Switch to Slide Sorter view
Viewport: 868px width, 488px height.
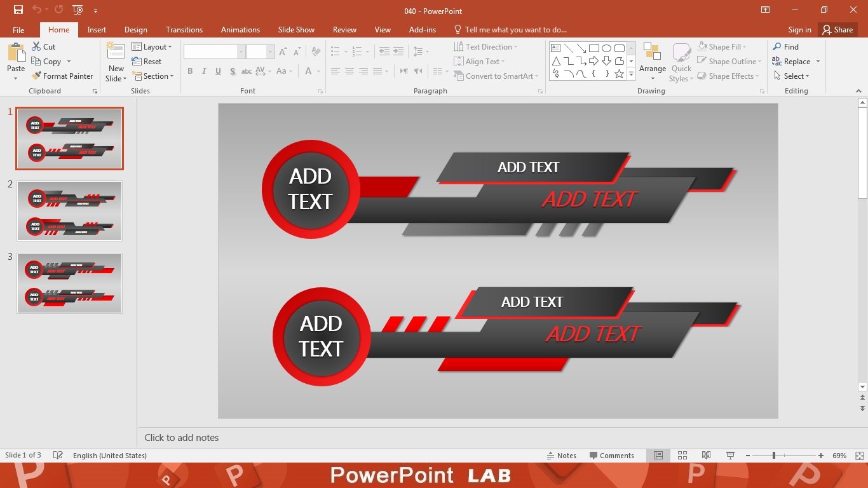[x=682, y=456]
